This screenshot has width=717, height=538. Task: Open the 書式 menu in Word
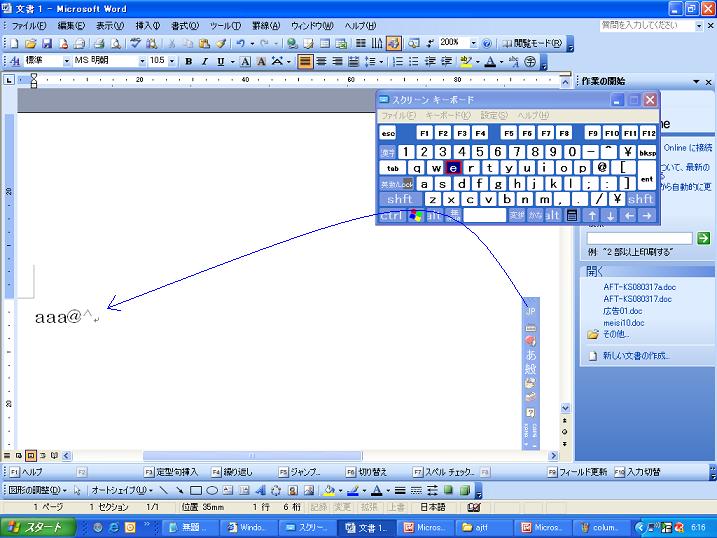pyautogui.click(x=185, y=26)
